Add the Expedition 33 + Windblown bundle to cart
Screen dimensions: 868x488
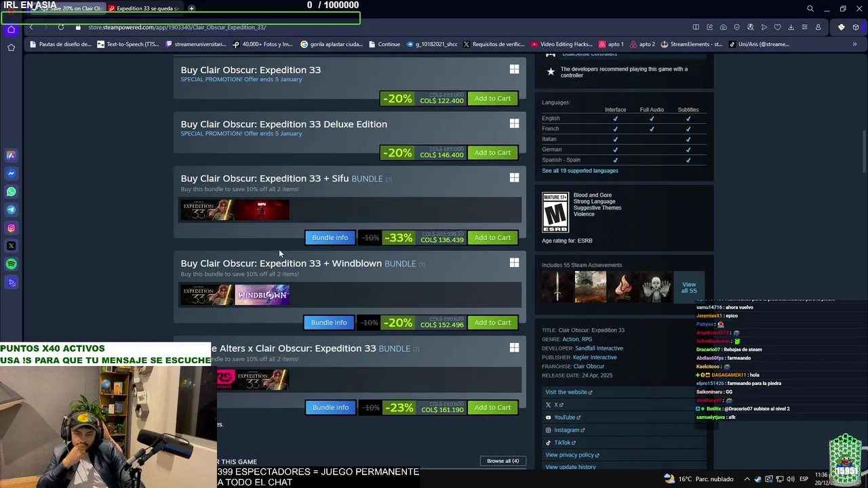click(492, 323)
